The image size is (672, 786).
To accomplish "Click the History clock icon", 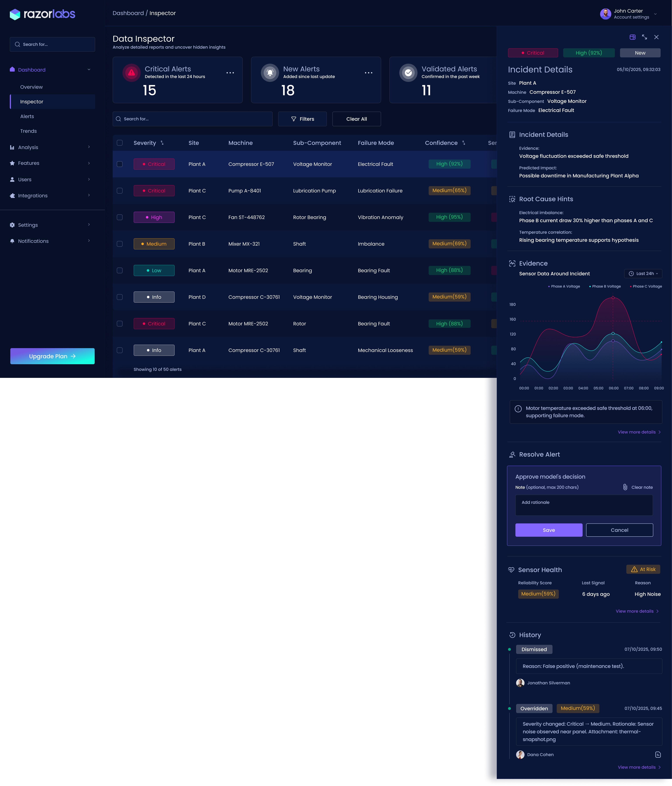I will [x=512, y=635].
